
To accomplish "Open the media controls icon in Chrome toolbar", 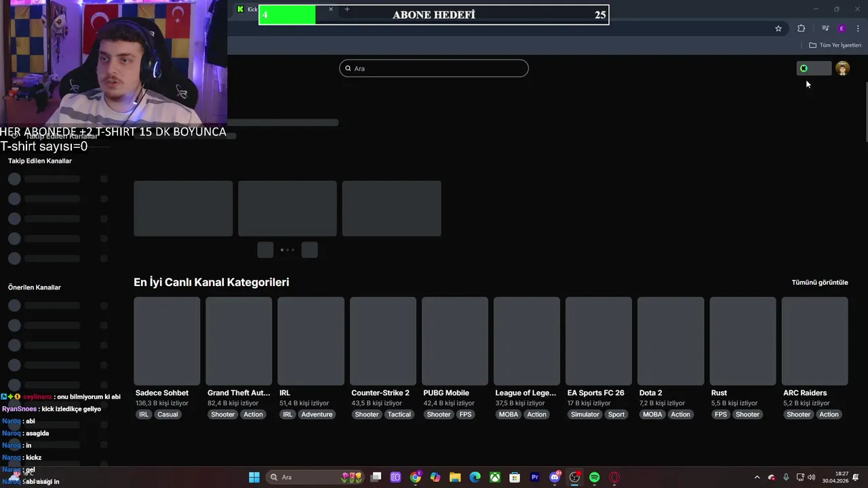I will [x=825, y=28].
